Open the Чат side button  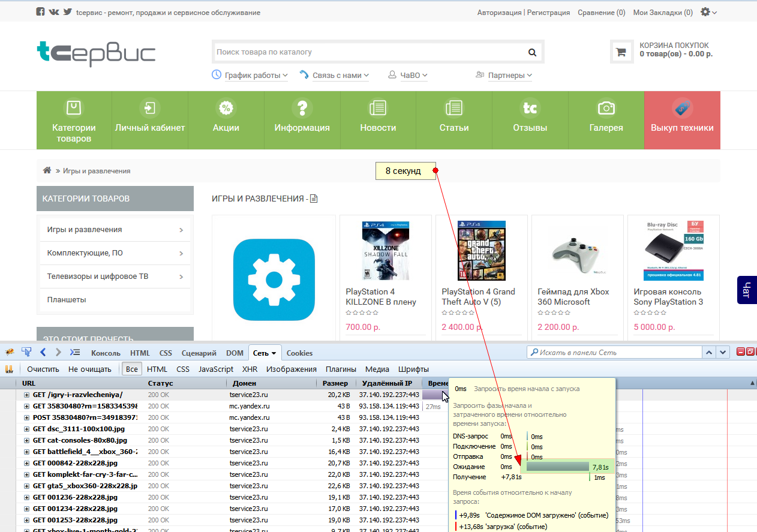747,290
